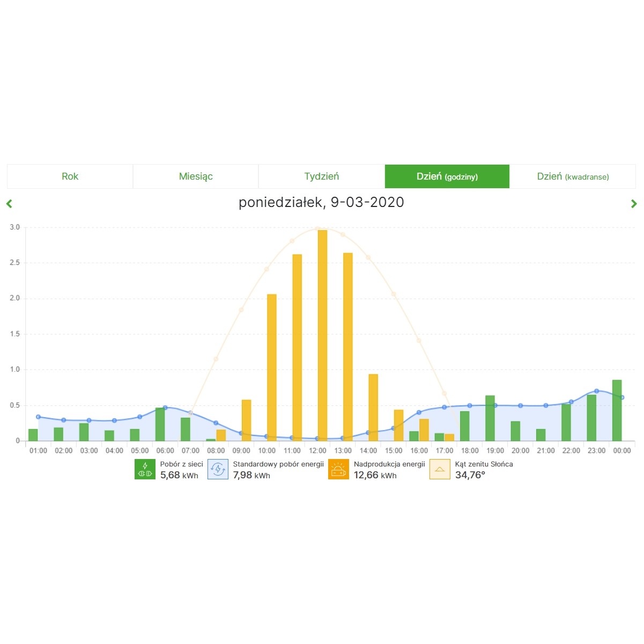Click the 5,68 kWh value

tap(179, 475)
